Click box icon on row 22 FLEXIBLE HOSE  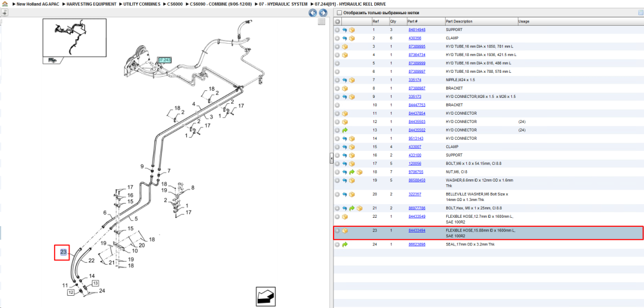345,217
